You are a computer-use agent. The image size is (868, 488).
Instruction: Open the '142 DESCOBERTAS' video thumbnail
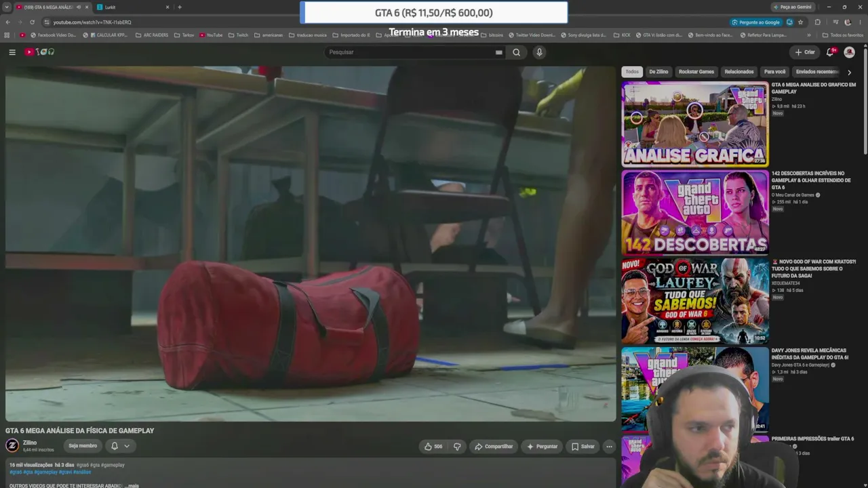tap(695, 212)
